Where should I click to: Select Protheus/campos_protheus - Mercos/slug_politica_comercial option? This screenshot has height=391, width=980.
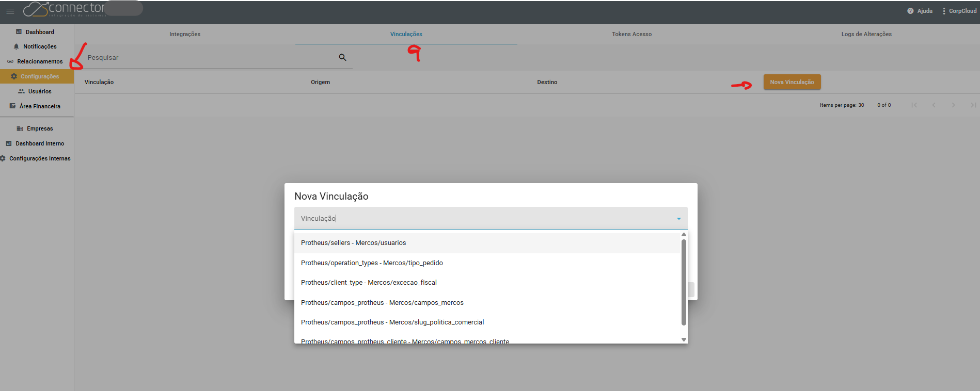pos(392,322)
